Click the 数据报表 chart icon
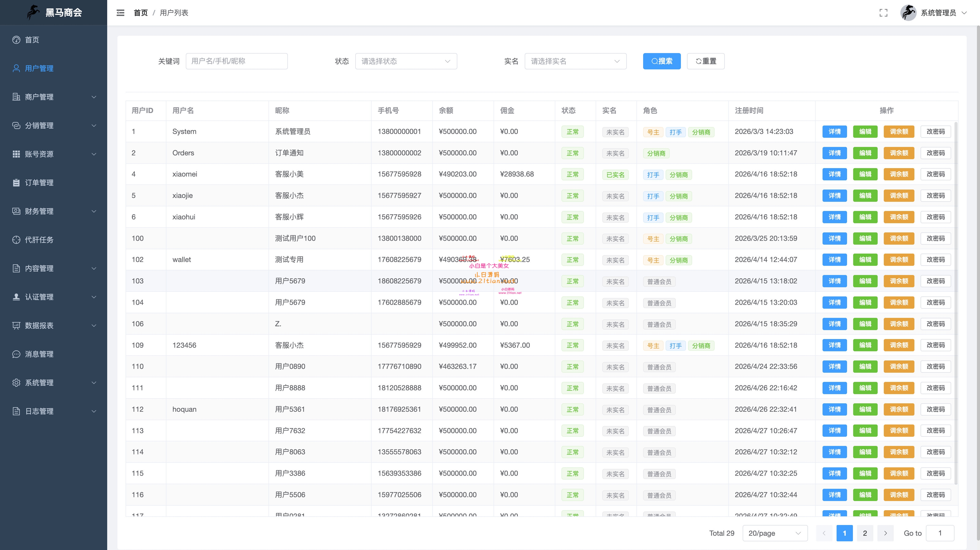The height and width of the screenshot is (550, 980). pos(16,325)
